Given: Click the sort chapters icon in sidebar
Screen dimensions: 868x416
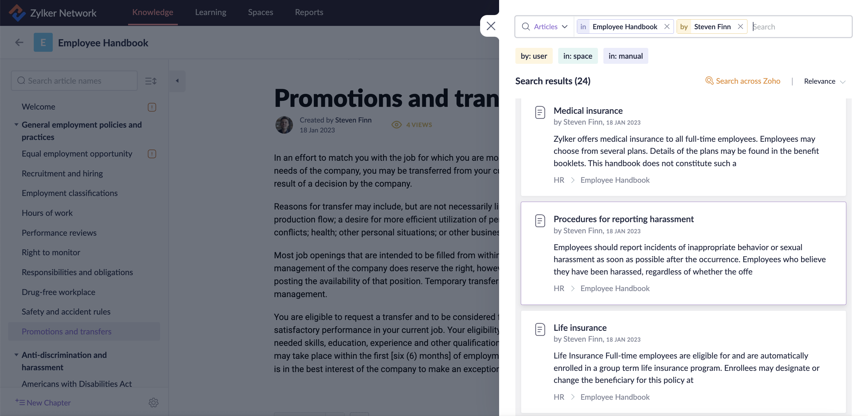Looking at the screenshot, I should (151, 81).
